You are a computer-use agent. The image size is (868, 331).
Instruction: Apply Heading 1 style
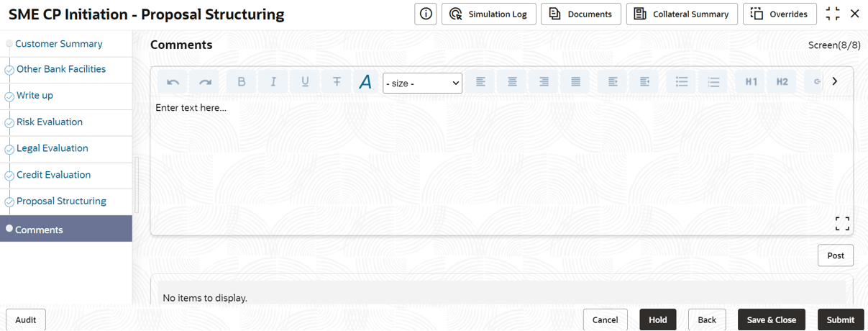coord(751,82)
